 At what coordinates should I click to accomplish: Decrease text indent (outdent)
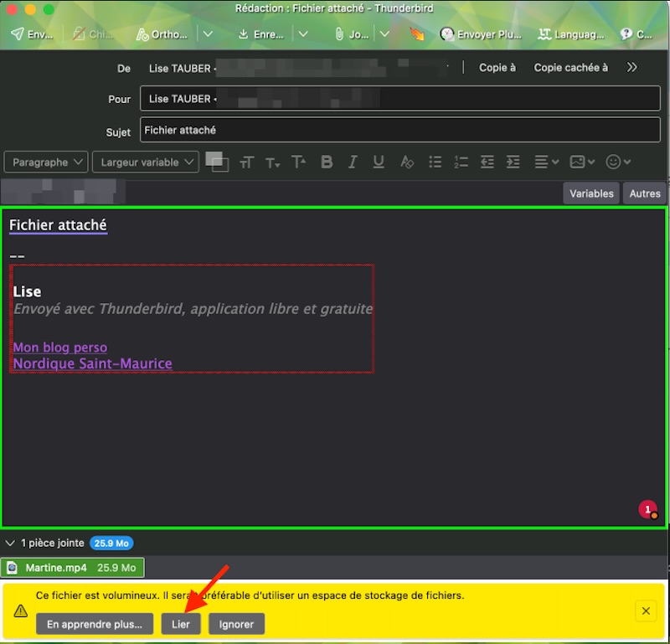point(487,162)
